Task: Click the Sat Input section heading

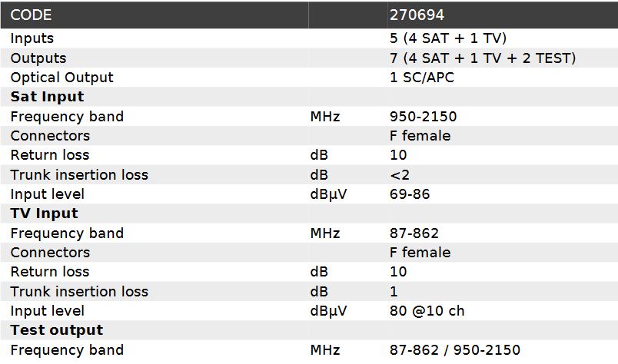Action: [47, 97]
